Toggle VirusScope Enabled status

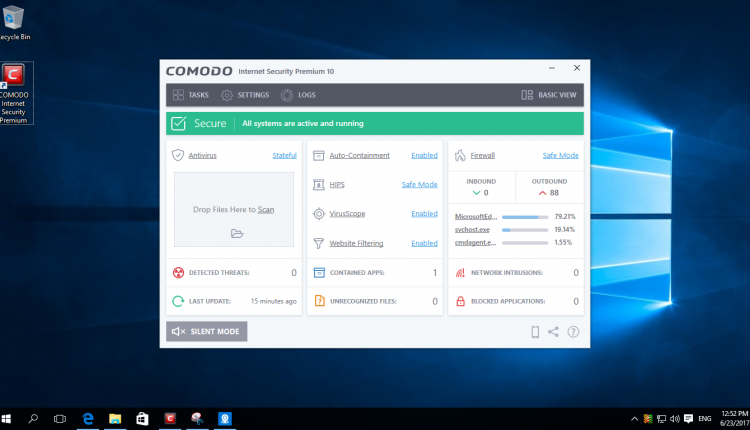coord(424,214)
